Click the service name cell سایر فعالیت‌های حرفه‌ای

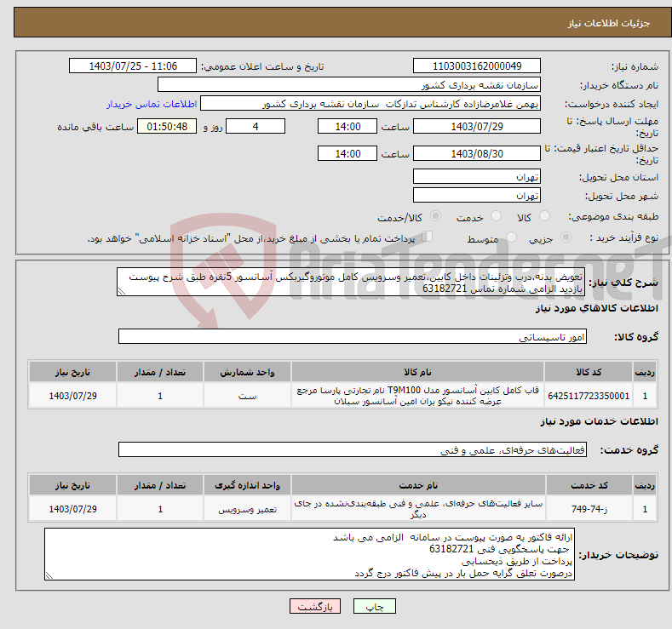(418, 509)
